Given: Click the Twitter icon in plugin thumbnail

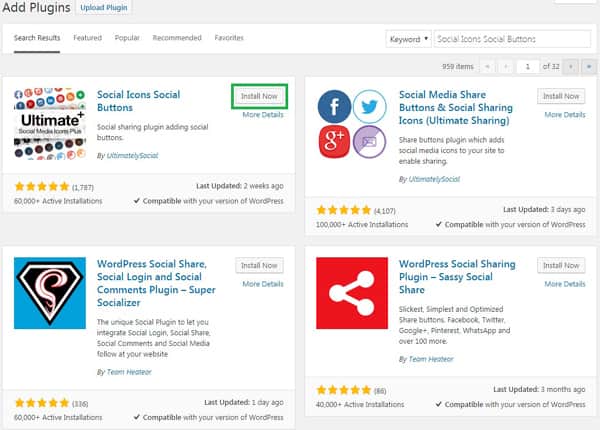Looking at the screenshot, I should 369,107.
